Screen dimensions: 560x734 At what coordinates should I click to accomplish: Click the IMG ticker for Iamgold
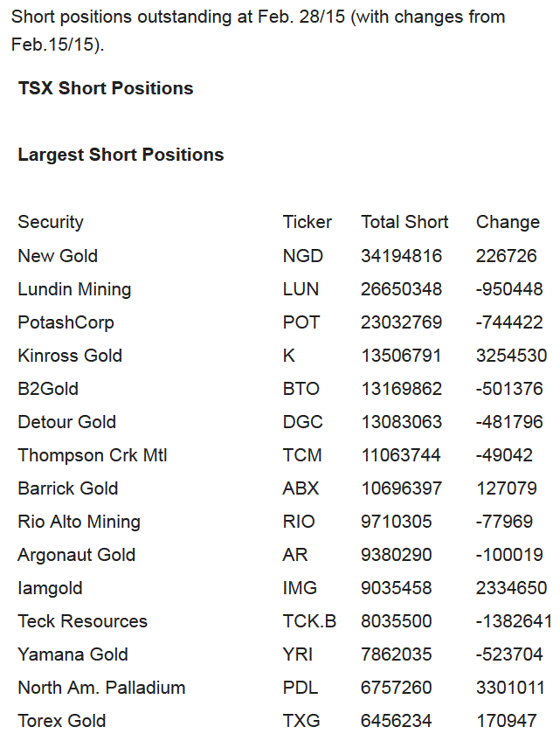click(300, 588)
